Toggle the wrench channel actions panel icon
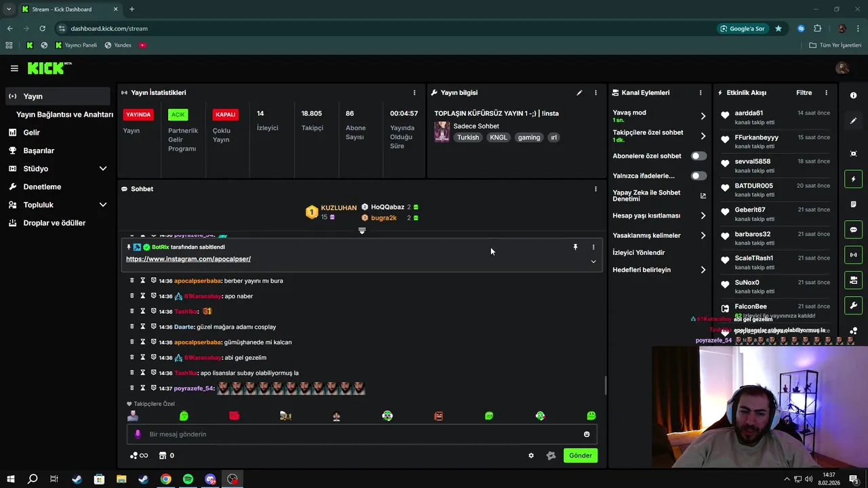 coord(854,306)
